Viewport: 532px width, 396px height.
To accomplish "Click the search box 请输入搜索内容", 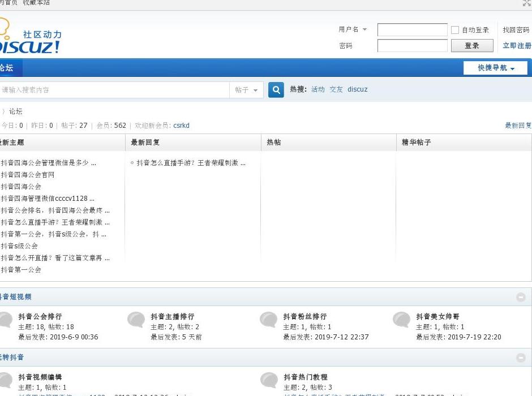I will (115, 90).
